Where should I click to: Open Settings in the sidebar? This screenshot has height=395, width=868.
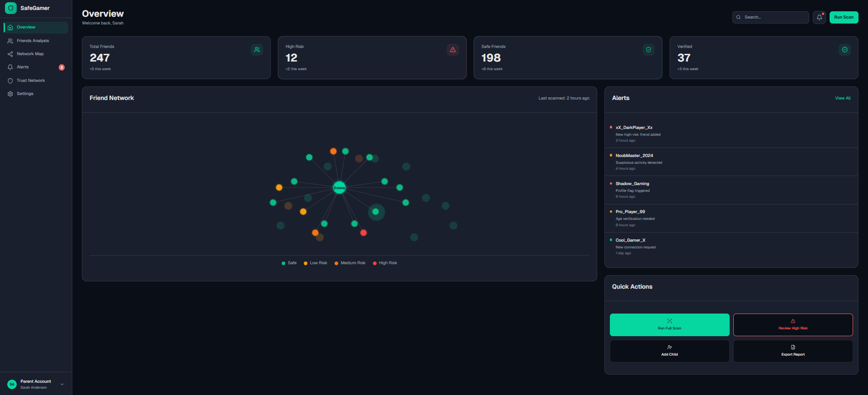[x=25, y=94]
